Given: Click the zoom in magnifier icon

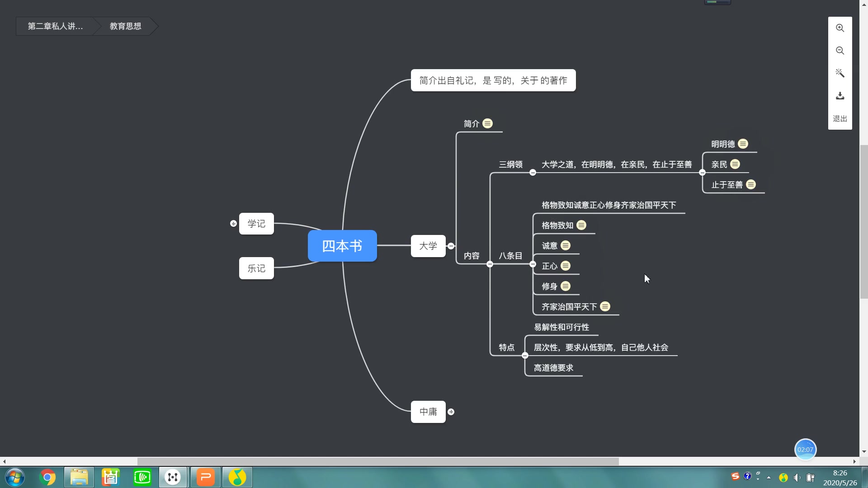Looking at the screenshot, I should (x=840, y=28).
